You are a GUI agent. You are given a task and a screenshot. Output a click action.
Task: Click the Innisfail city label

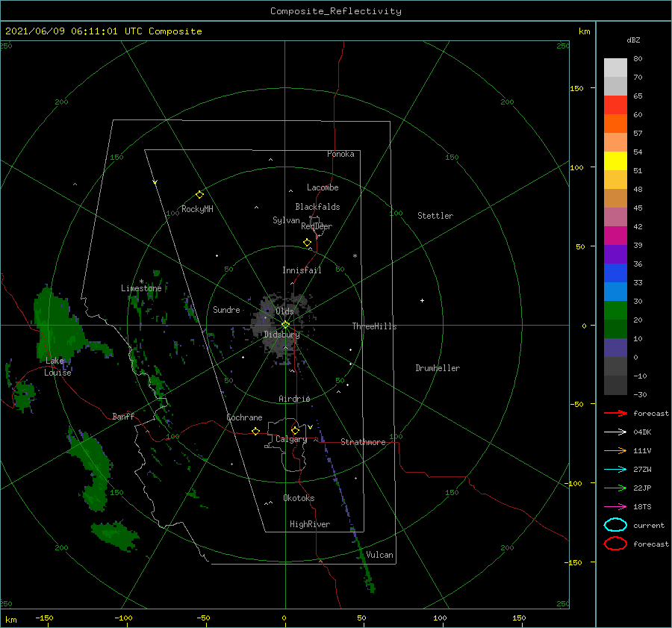click(x=302, y=270)
